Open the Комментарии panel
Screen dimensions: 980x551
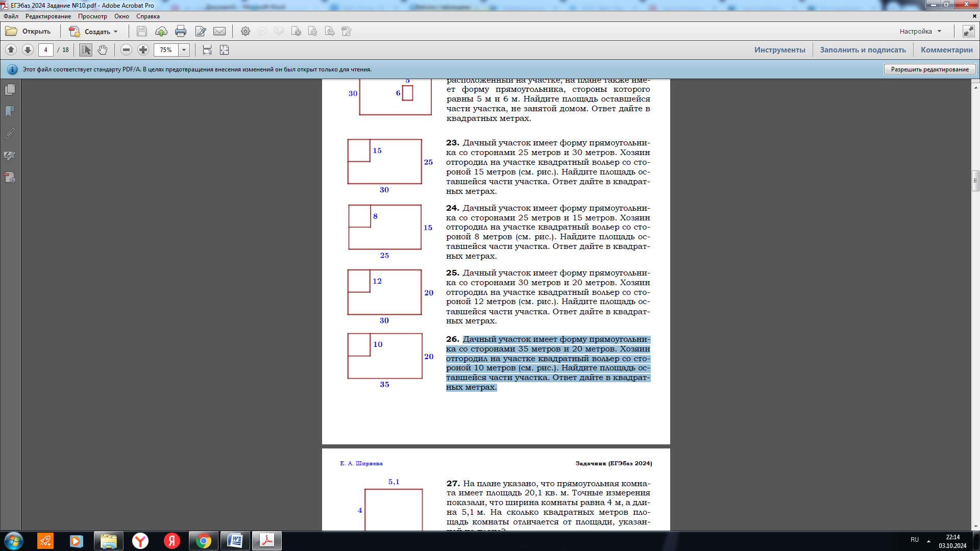point(946,49)
